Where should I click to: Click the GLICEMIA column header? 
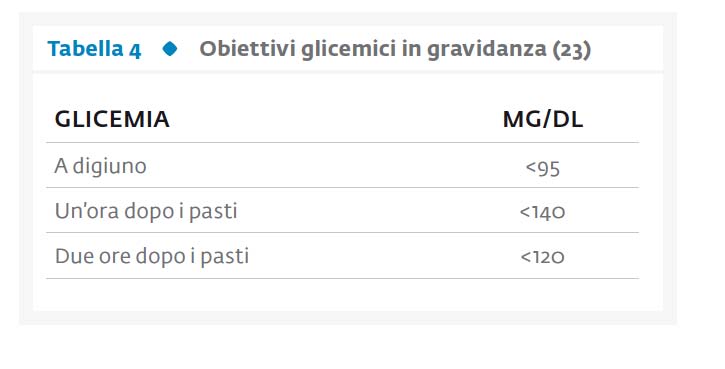click(x=112, y=119)
